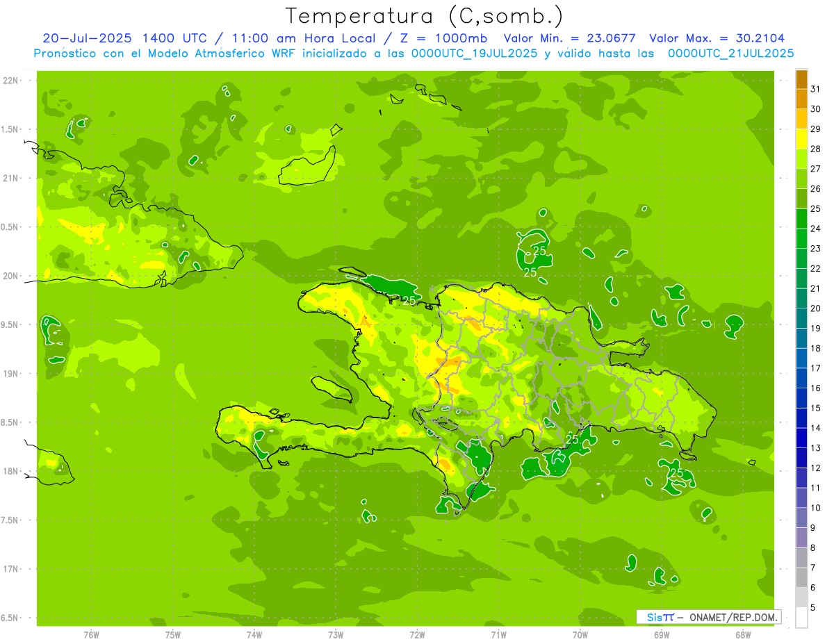Select the "0000UTC_21JUL2025" valid-until time
The width and height of the screenshot is (834, 644).
click(x=731, y=53)
